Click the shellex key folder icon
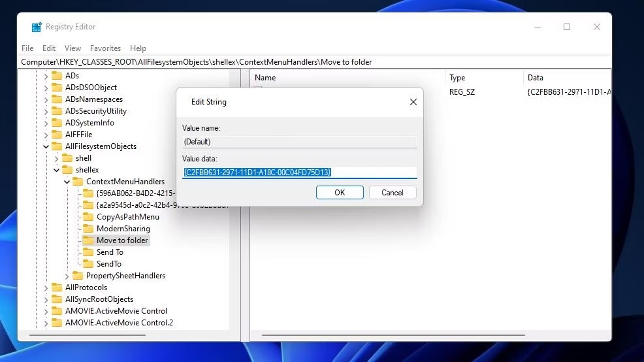This screenshot has width=644, height=362. point(67,170)
